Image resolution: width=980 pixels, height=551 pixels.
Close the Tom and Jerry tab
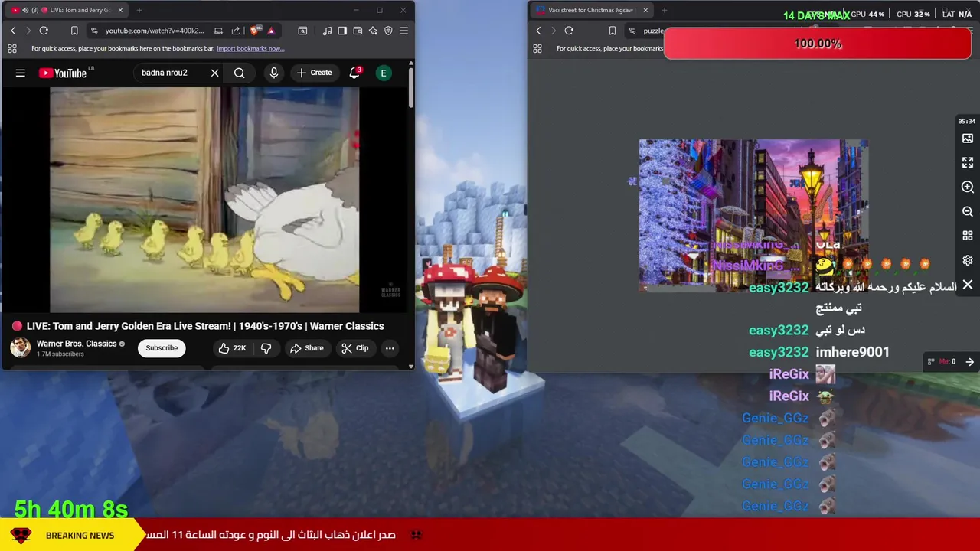pyautogui.click(x=120, y=10)
